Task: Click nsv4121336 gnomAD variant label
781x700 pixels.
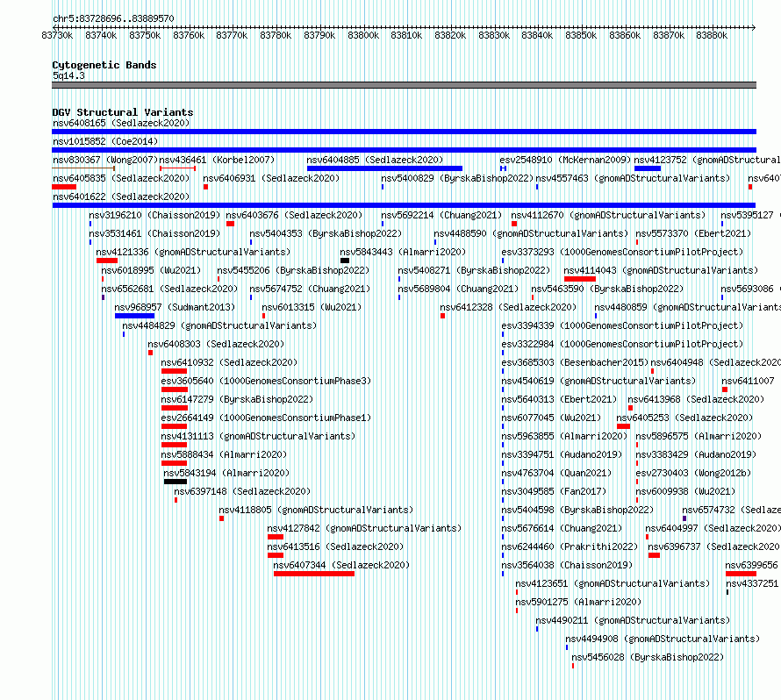Action: [193, 252]
